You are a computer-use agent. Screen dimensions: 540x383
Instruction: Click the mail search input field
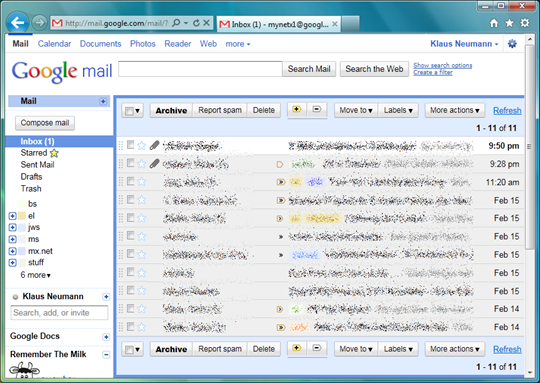pos(200,69)
